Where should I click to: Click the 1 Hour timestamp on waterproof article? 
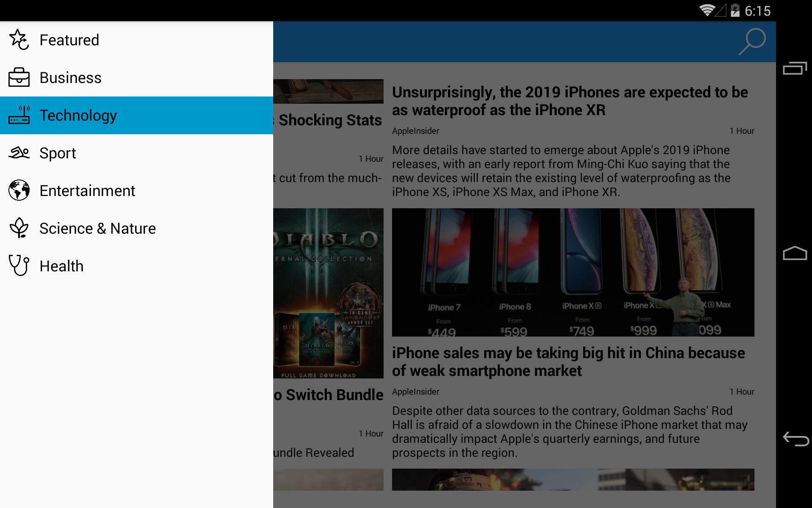coord(742,131)
